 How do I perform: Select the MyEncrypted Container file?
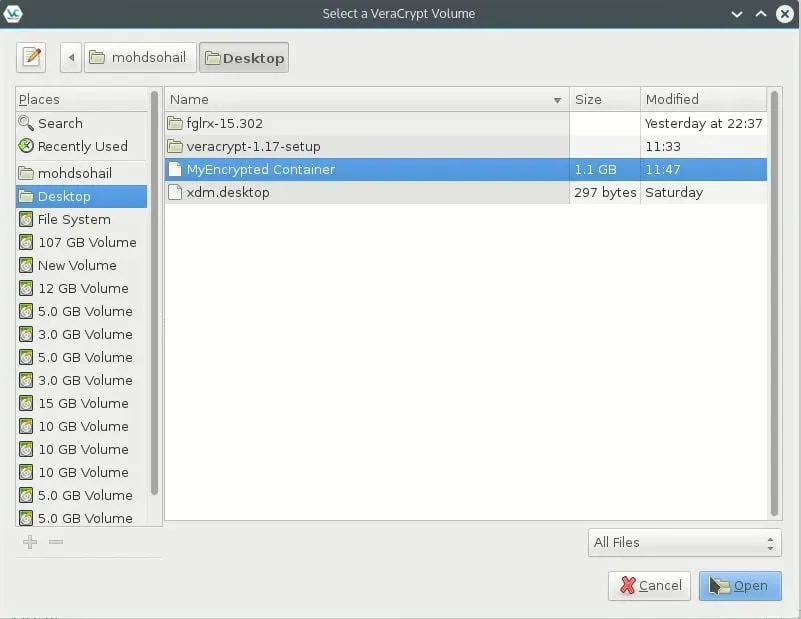466,169
